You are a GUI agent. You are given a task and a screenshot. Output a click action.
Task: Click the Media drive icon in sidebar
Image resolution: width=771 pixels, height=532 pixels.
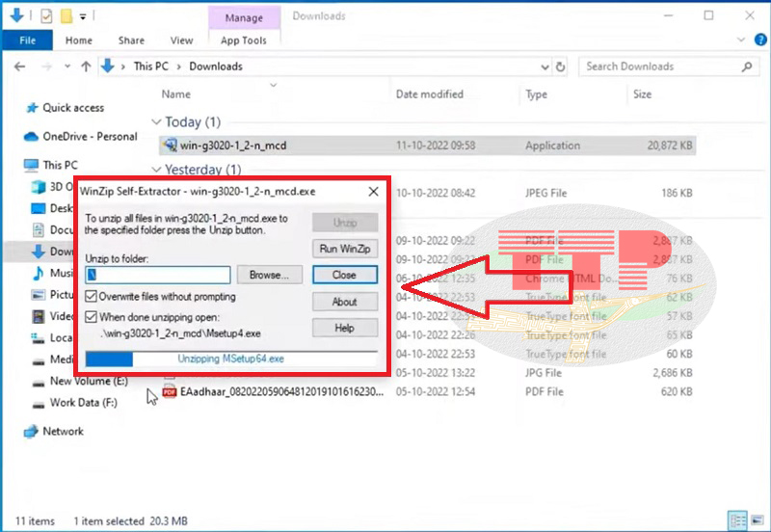pos(39,361)
